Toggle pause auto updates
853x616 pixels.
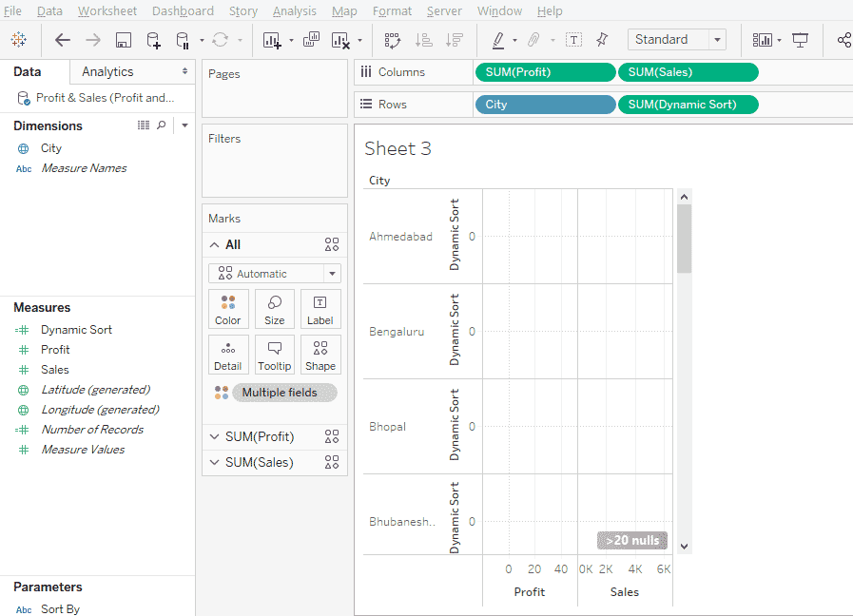[181, 39]
